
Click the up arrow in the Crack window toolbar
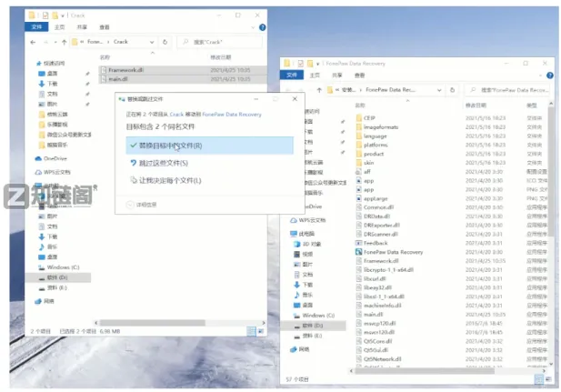[64, 42]
